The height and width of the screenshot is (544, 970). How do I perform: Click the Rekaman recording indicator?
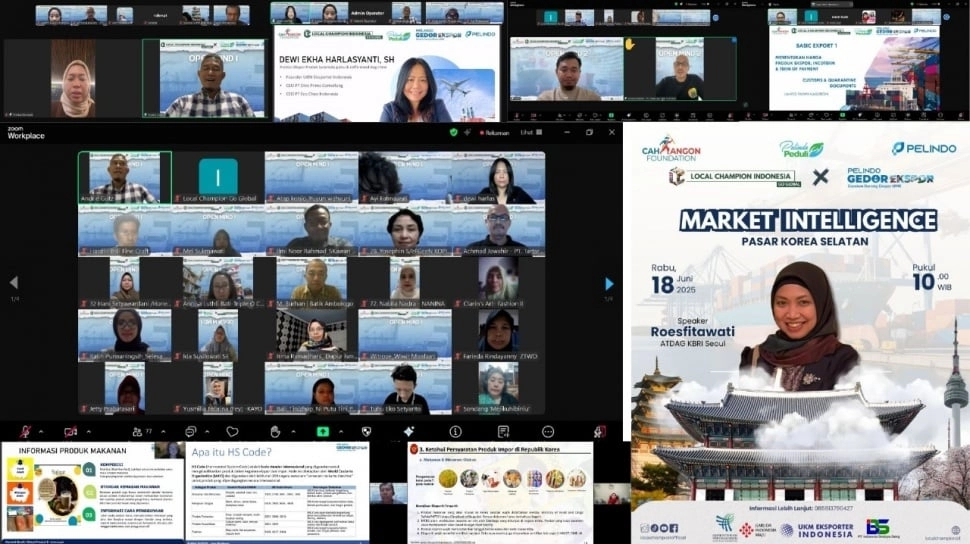pyautogui.click(x=490, y=132)
